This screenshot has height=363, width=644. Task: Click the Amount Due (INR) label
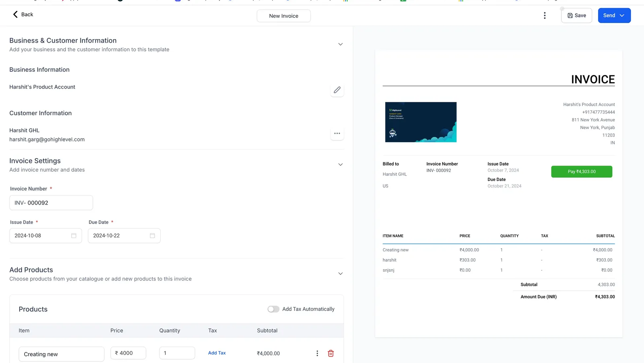[x=539, y=297]
